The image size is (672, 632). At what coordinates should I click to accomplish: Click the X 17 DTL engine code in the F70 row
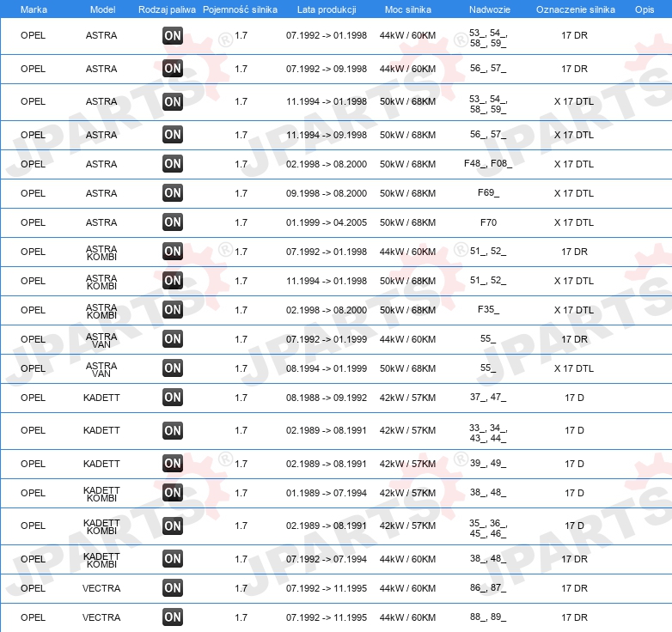(574, 222)
